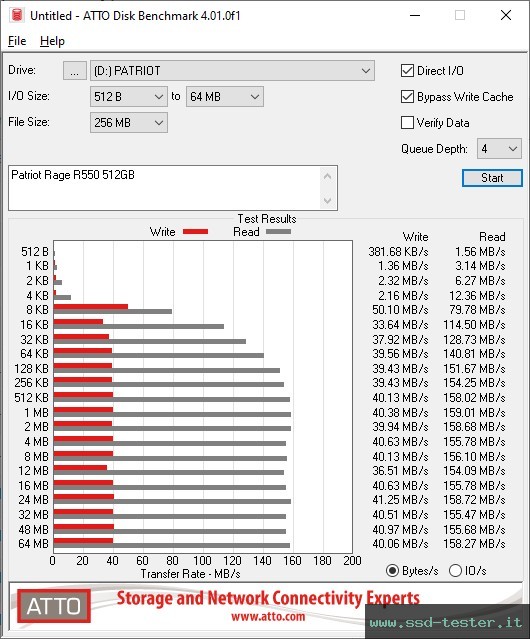Open the Queue Depth dropdown

click(499, 149)
